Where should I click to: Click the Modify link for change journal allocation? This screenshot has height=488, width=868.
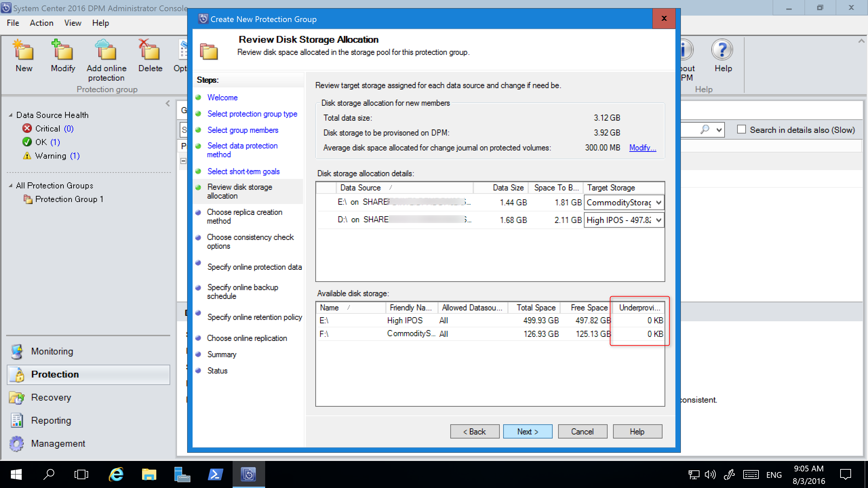click(643, 148)
